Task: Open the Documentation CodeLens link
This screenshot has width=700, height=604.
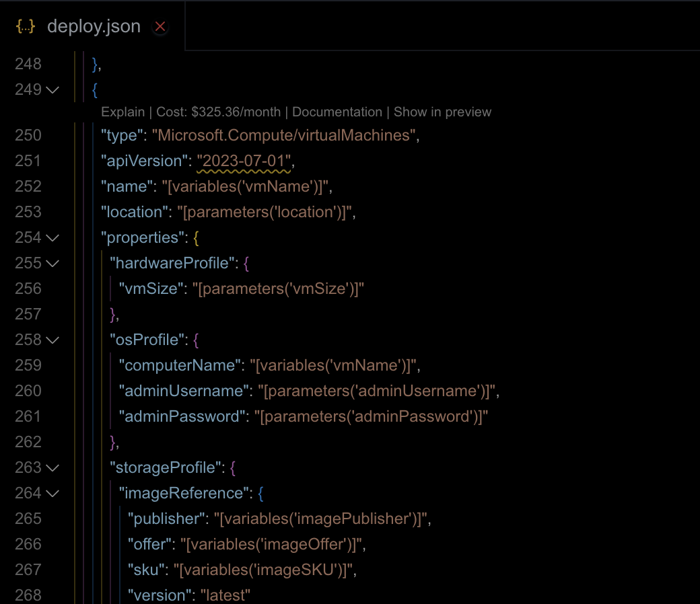Action: tap(337, 112)
